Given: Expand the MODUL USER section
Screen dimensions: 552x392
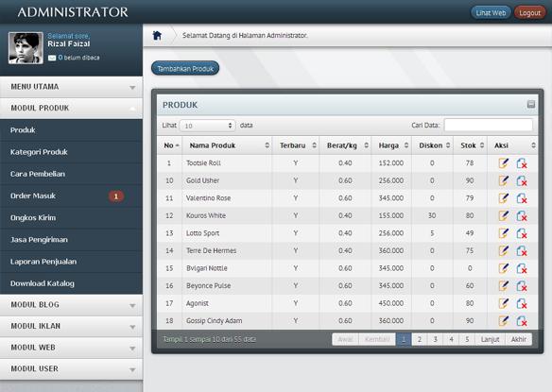Looking at the screenshot, I should pos(71,368).
